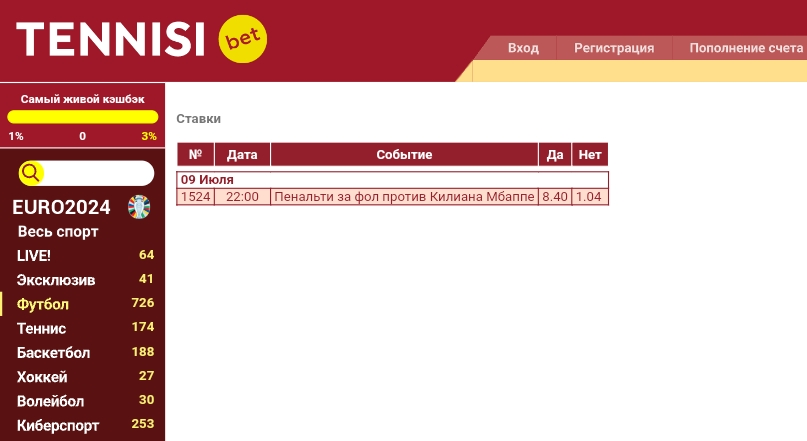Viewport: 807px width, 441px height.
Task: Go to TENNISI logo home
Action: [x=111, y=39]
